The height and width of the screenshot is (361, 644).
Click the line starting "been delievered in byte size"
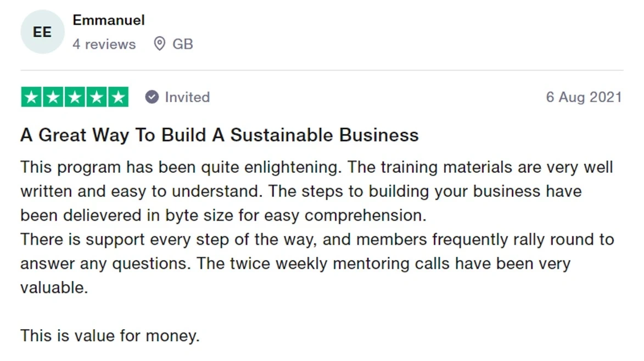(223, 215)
